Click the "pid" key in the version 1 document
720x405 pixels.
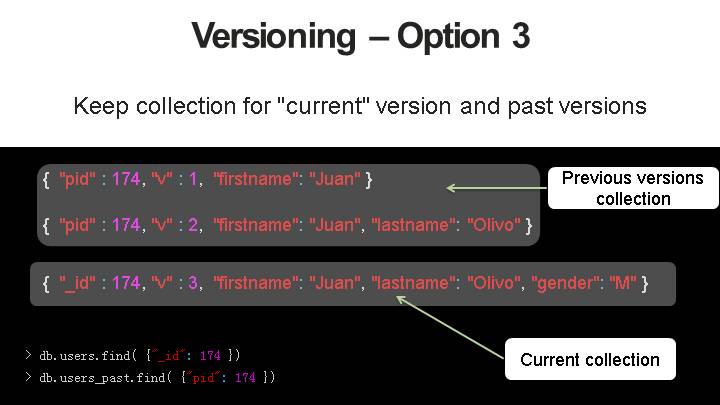(x=76, y=180)
